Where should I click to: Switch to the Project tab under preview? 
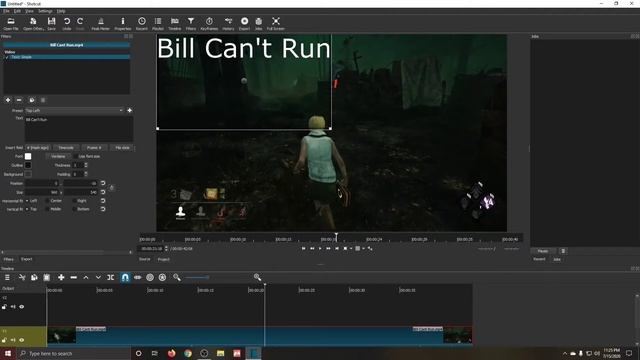(163, 259)
